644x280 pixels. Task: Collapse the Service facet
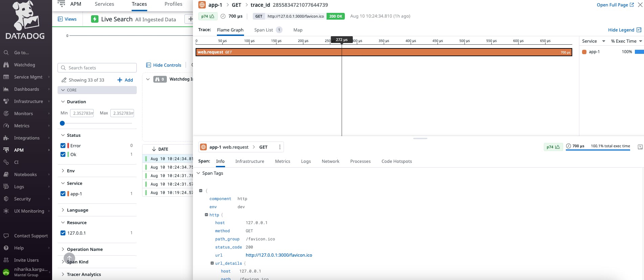pyautogui.click(x=63, y=183)
